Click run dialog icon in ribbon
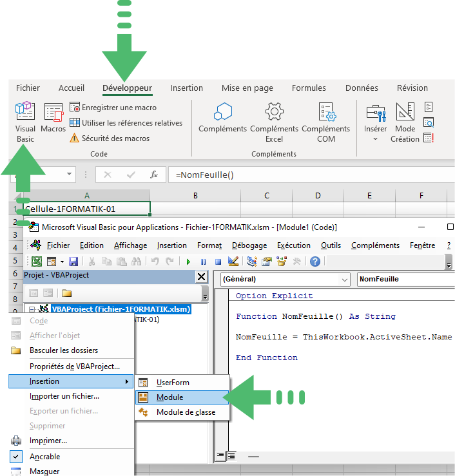The width and height of the screenshot is (455, 476). tap(429, 138)
